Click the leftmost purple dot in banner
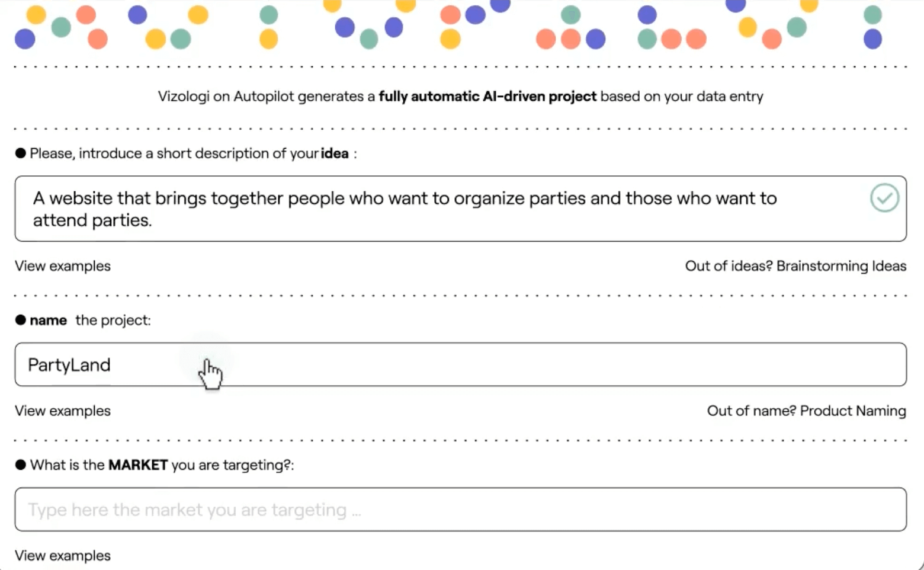 (25, 39)
